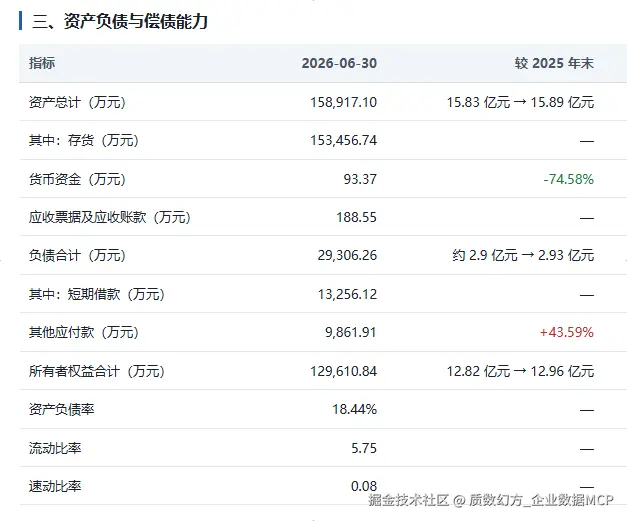Image resolution: width=627 pixels, height=521 pixels.
Task: Click the value 129,610.84
Action: (343, 371)
